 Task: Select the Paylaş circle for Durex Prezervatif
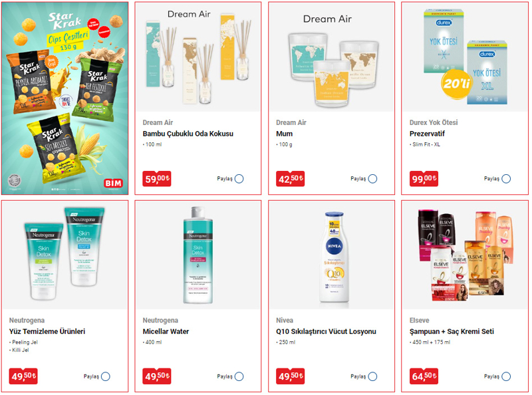point(506,179)
